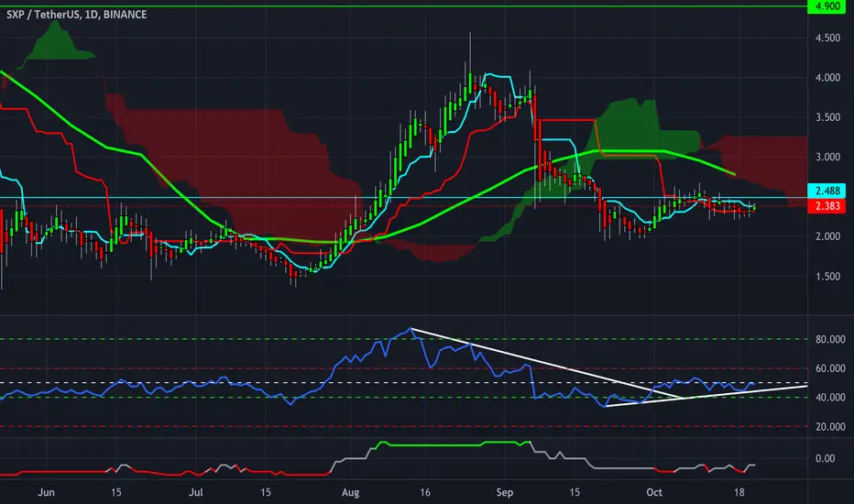This screenshot has height=504, width=854.
Task: Click the 40.000 RSI axis value
Action: click(830, 398)
